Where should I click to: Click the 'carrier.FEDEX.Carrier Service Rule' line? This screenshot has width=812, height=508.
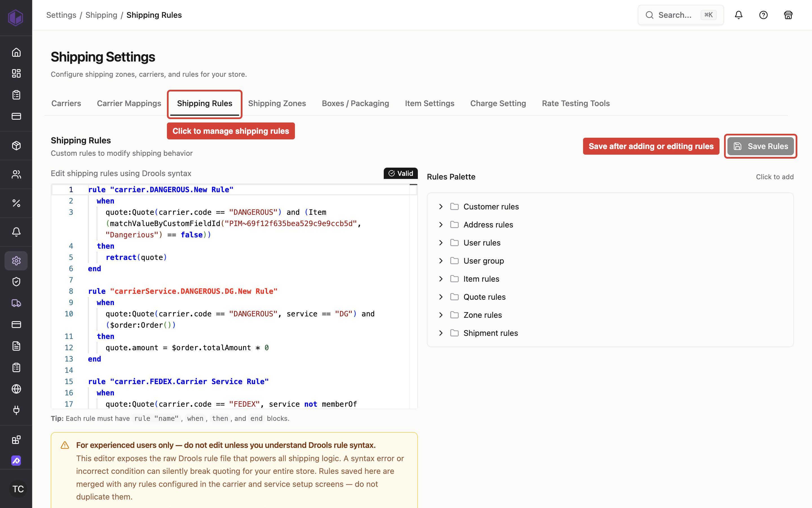tap(178, 382)
